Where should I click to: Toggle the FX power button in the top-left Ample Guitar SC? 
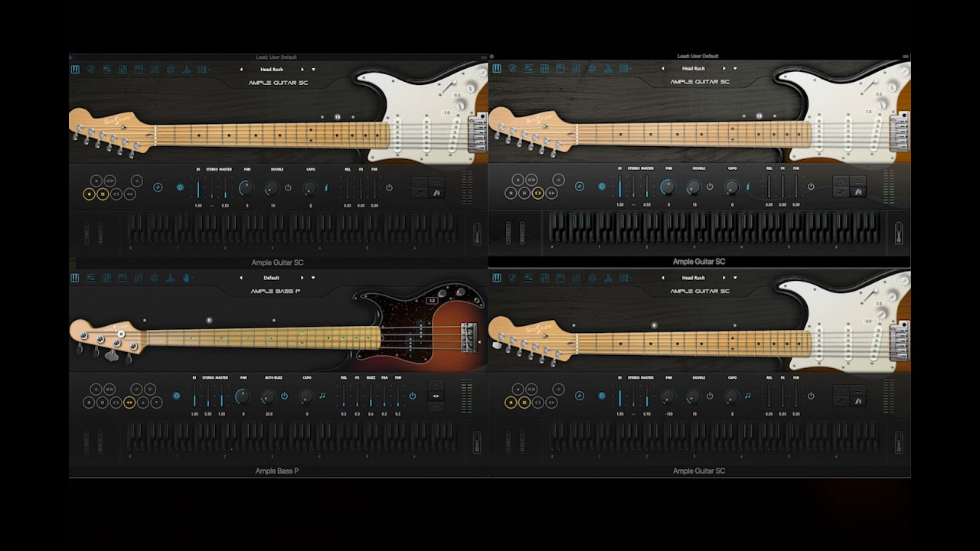(x=389, y=187)
